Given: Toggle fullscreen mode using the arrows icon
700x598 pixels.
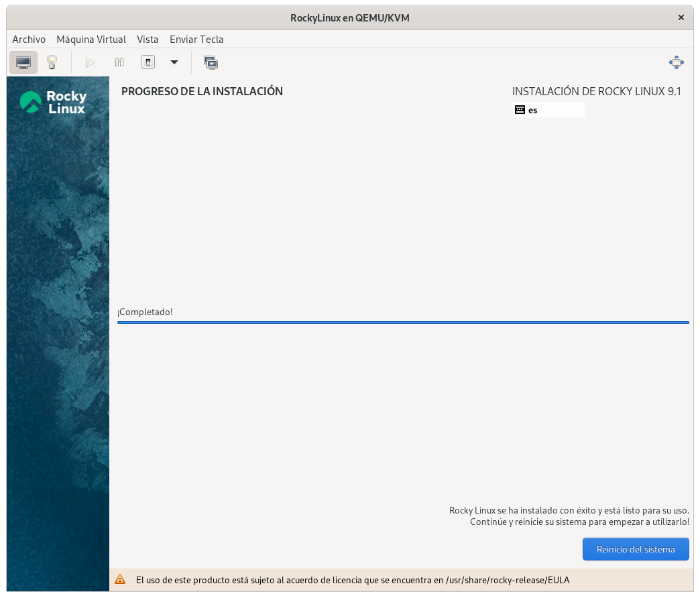Looking at the screenshot, I should point(676,62).
